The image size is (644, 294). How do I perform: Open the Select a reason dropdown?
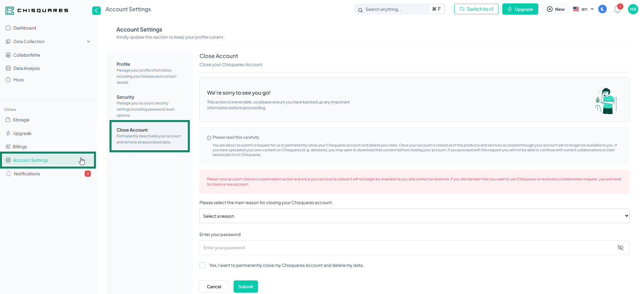[414, 216]
